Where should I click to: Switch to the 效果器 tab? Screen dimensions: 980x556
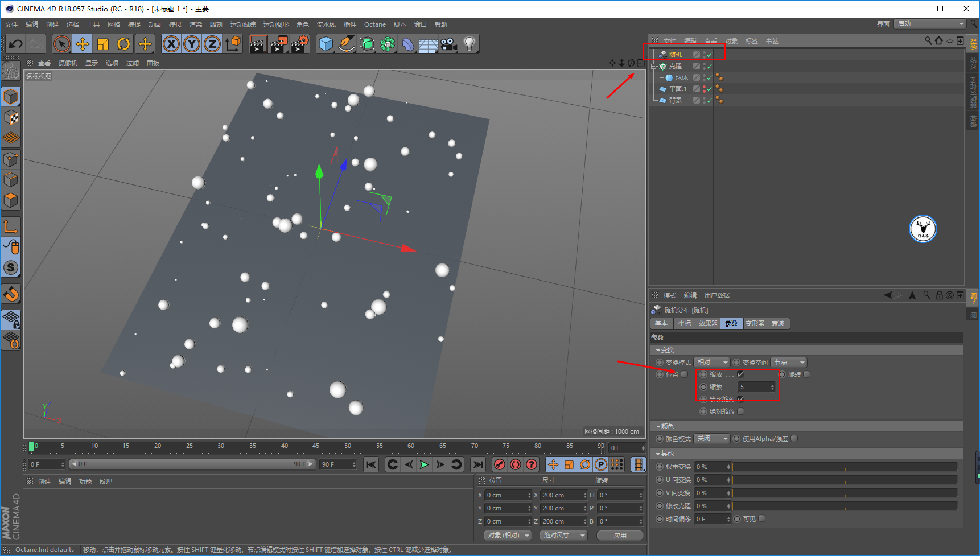tap(708, 323)
